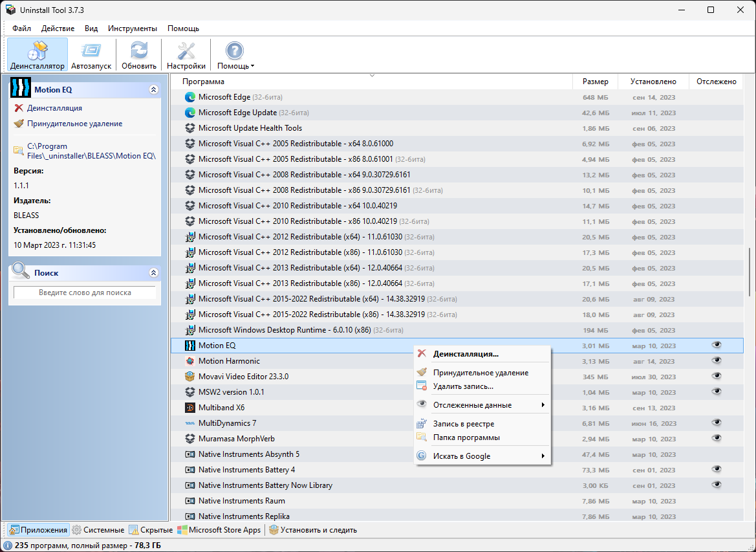Click the broom icon for Принудительное удаление in sidebar

point(19,124)
